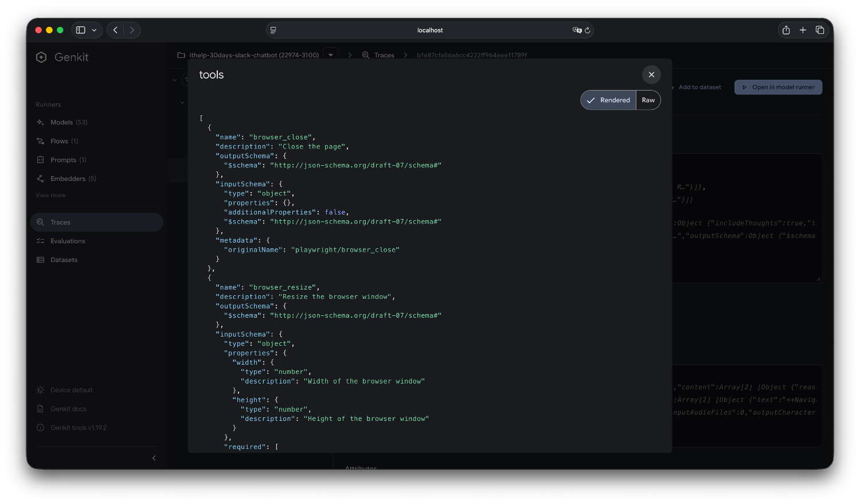
Task: Show tab overview
Action: tap(820, 30)
